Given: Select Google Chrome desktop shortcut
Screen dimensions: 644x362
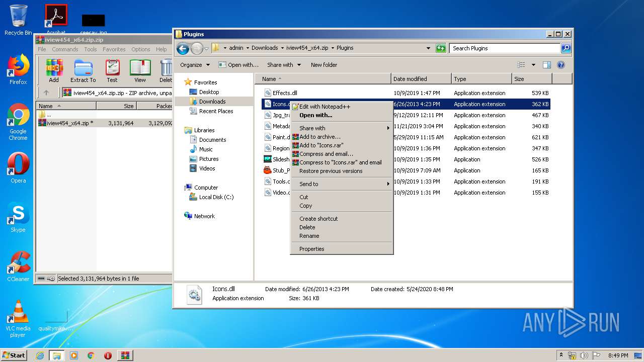Looking at the screenshot, I should [x=18, y=122].
